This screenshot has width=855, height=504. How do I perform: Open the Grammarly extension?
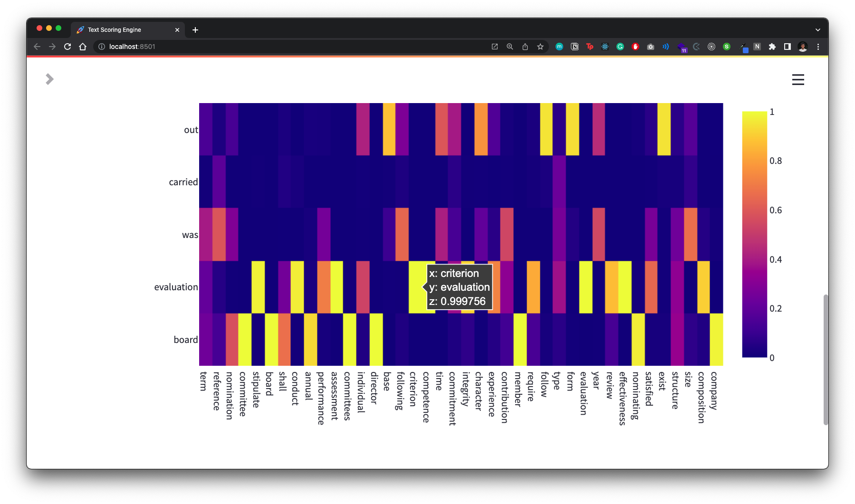620,47
